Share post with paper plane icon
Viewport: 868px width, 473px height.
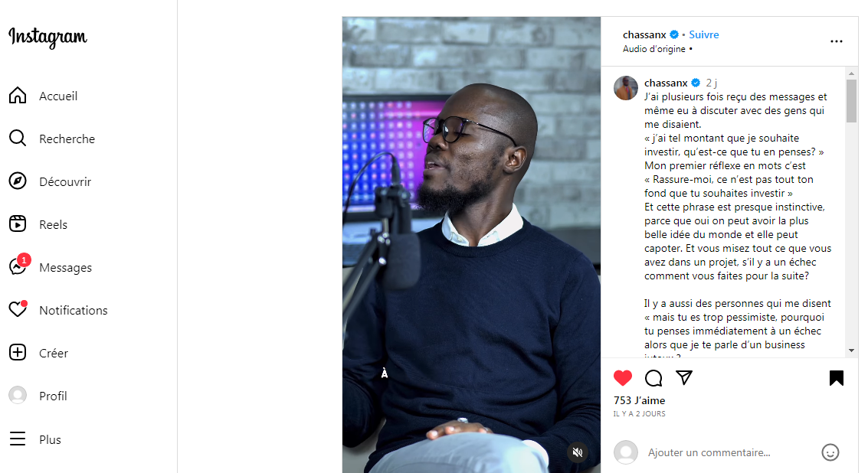coord(684,378)
